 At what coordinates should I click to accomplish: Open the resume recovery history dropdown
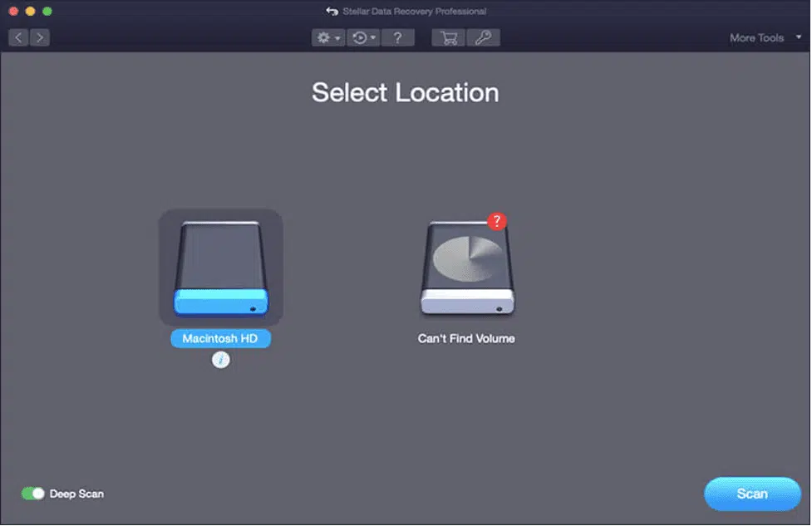[362, 37]
